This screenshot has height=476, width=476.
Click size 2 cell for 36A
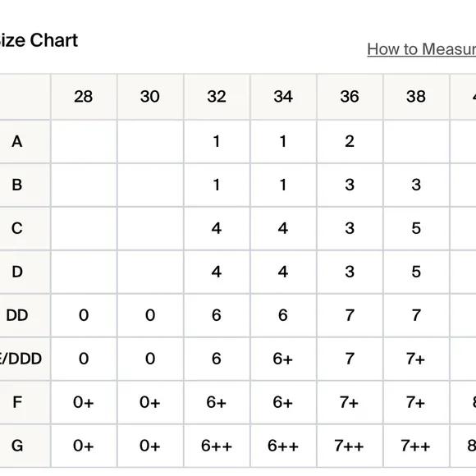point(350,141)
